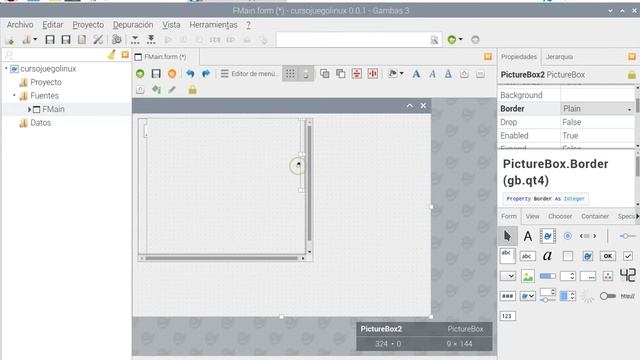Pick the ScrollBar control in the toolbox

click(588, 236)
